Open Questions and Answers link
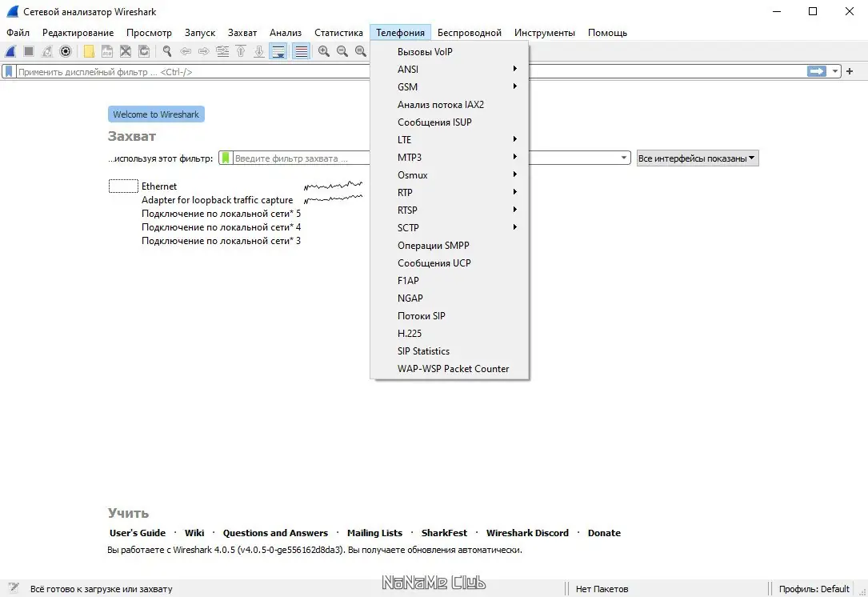 click(275, 533)
